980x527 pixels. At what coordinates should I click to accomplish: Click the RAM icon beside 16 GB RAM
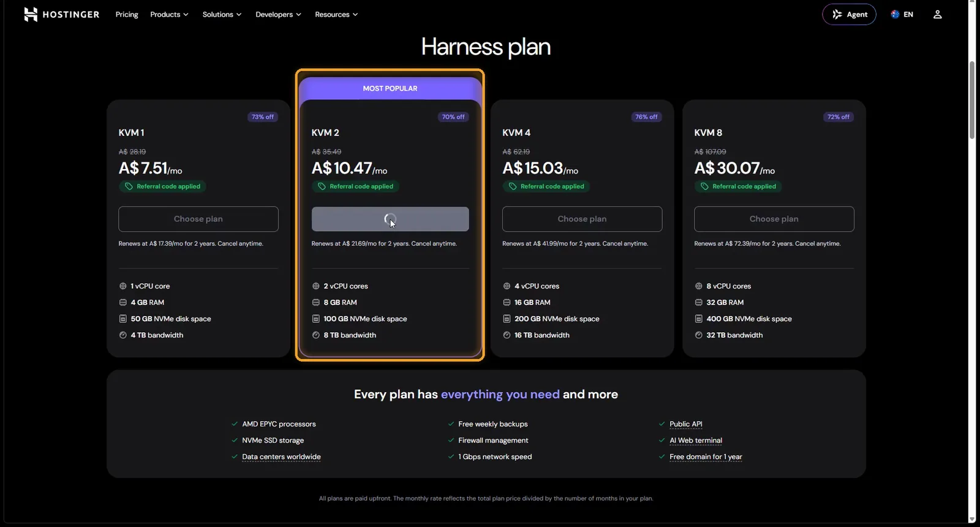507,303
